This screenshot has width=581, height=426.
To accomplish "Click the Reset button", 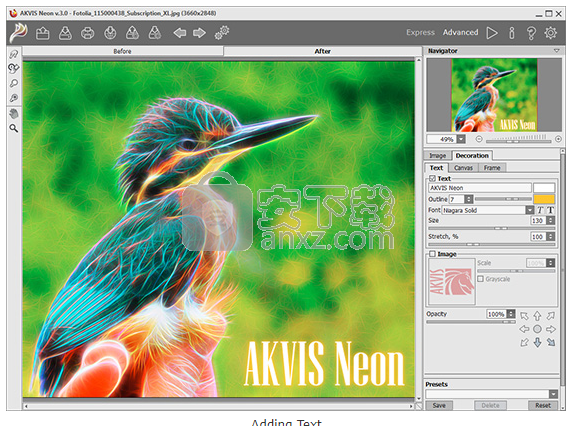I will (543, 406).
